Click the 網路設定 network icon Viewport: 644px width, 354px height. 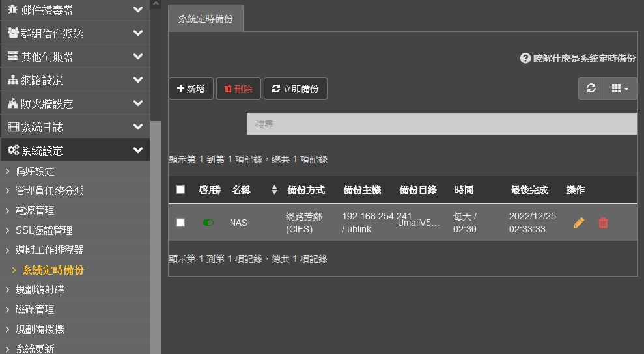tap(13, 80)
